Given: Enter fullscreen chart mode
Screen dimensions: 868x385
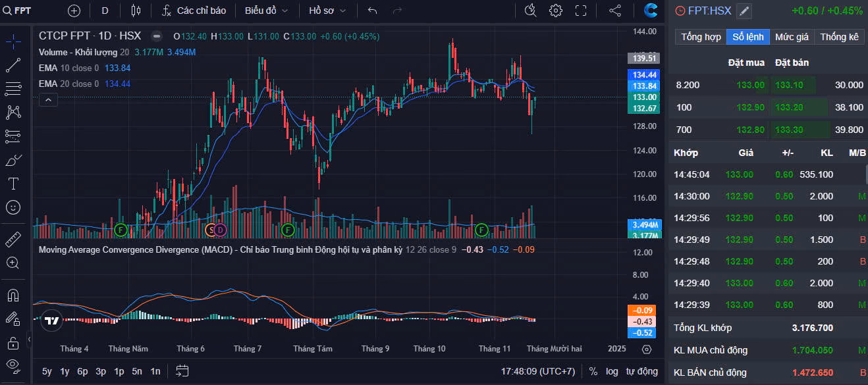Looking at the screenshot, I should pos(581,11).
